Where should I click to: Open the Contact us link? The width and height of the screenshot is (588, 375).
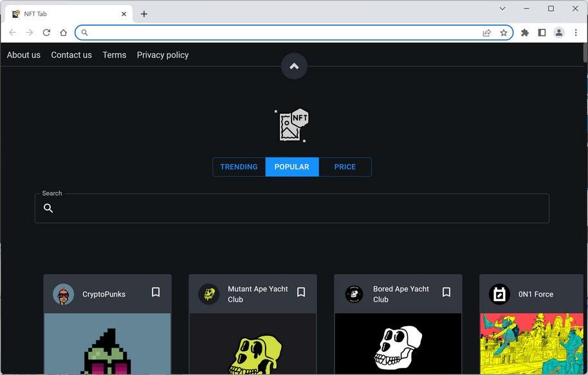tap(71, 55)
